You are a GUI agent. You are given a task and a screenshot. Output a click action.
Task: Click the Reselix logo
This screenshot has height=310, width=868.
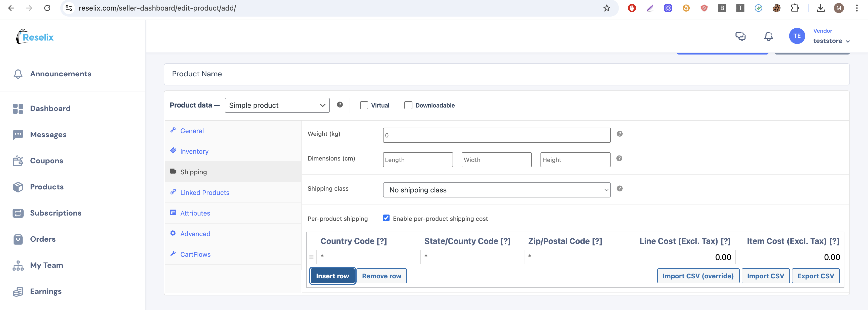(x=35, y=36)
